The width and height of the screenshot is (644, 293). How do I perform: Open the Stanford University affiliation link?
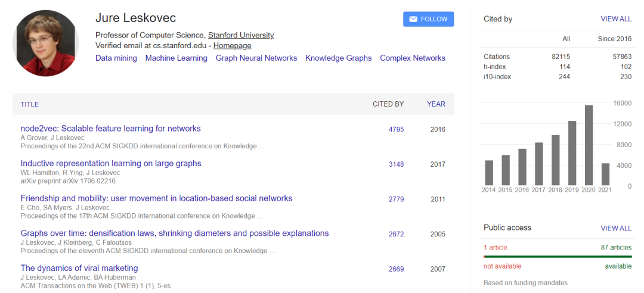pyautogui.click(x=241, y=35)
